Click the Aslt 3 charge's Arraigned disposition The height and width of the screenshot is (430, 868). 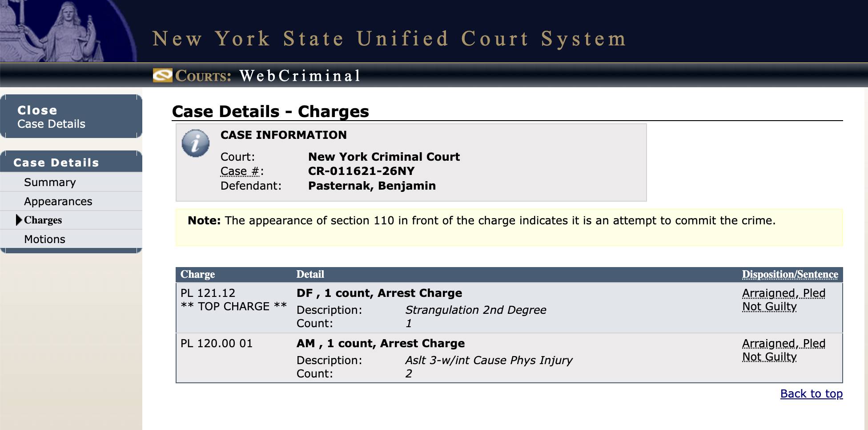784,350
